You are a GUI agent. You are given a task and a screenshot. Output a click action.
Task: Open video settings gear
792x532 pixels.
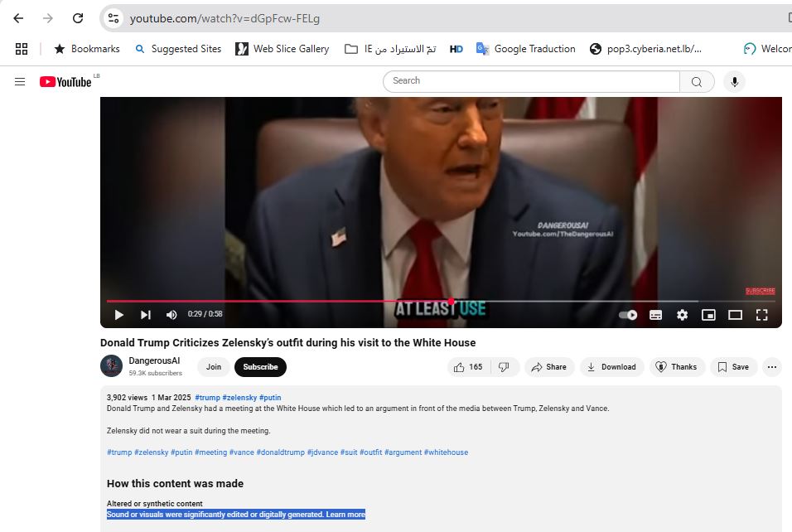point(682,315)
